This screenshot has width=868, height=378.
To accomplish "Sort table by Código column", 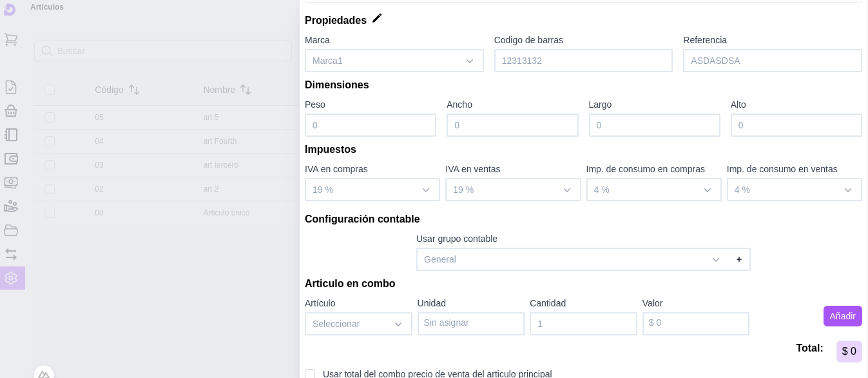I will pos(134,90).
